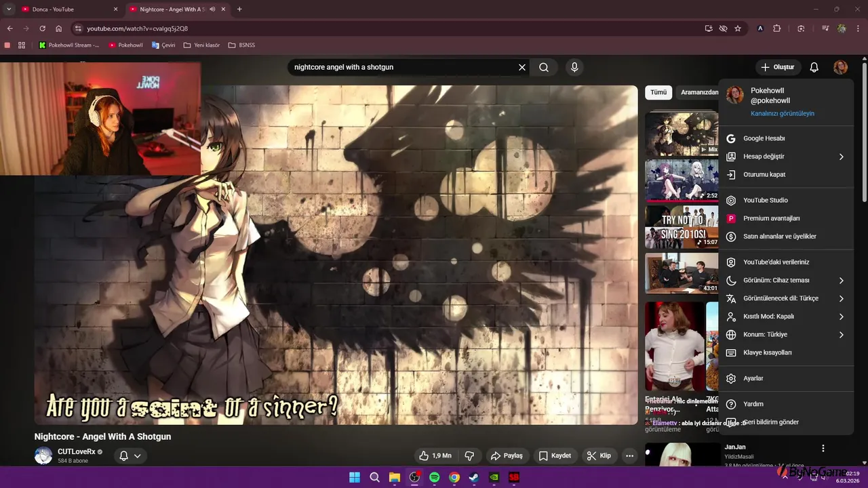Expand Konum: Türkiye submenu

click(x=786, y=334)
